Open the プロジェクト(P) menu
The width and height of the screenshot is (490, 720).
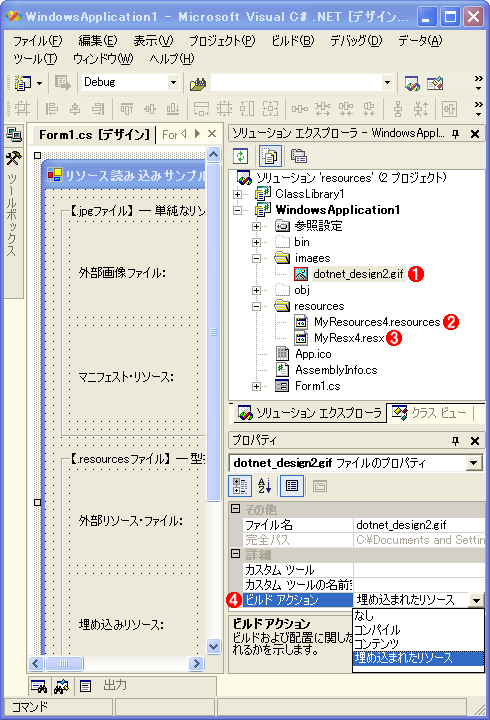pos(222,41)
